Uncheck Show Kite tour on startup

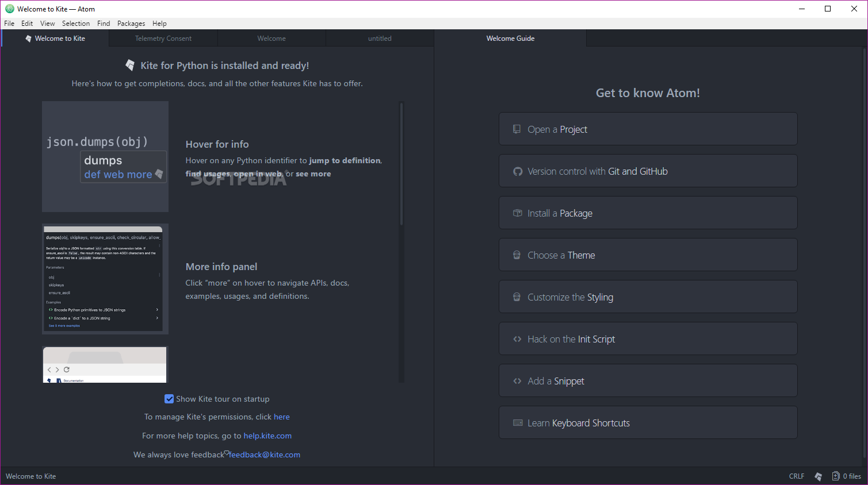click(169, 399)
